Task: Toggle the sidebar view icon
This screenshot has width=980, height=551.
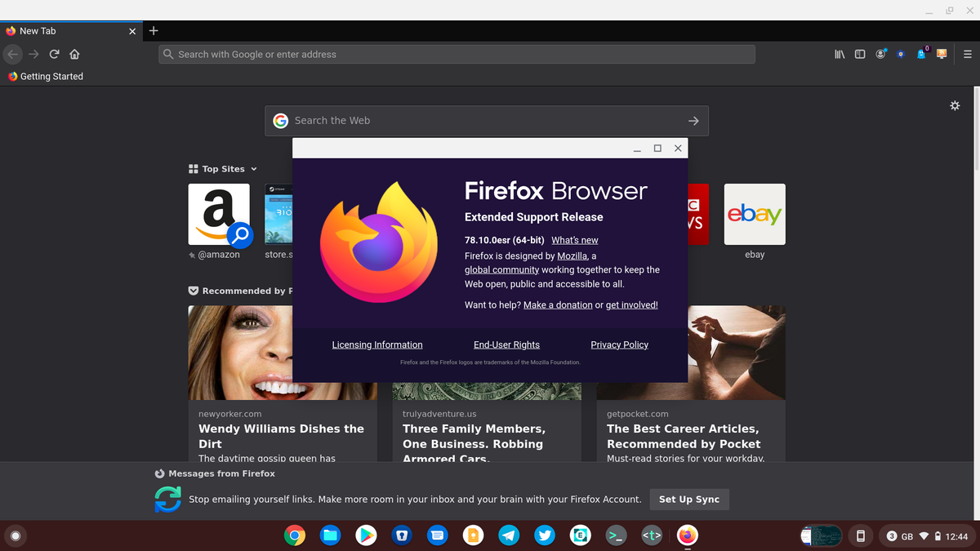Action: point(860,54)
